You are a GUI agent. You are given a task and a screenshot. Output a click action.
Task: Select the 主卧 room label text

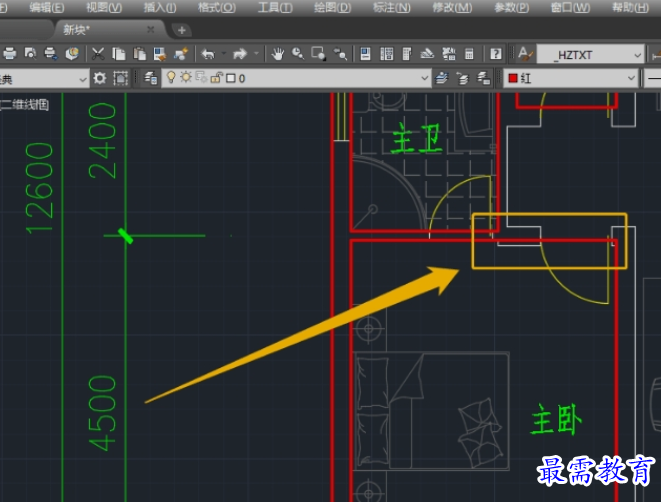[556, 419]
